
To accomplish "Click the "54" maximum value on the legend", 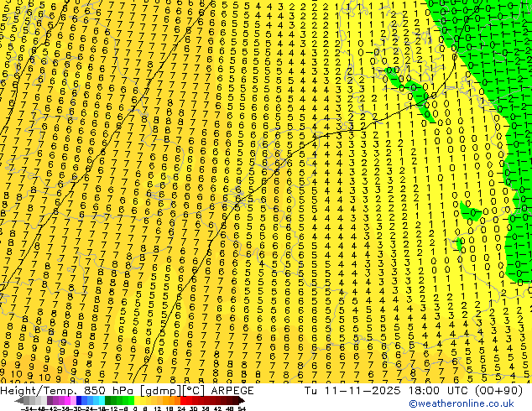I will click(242, 408).
